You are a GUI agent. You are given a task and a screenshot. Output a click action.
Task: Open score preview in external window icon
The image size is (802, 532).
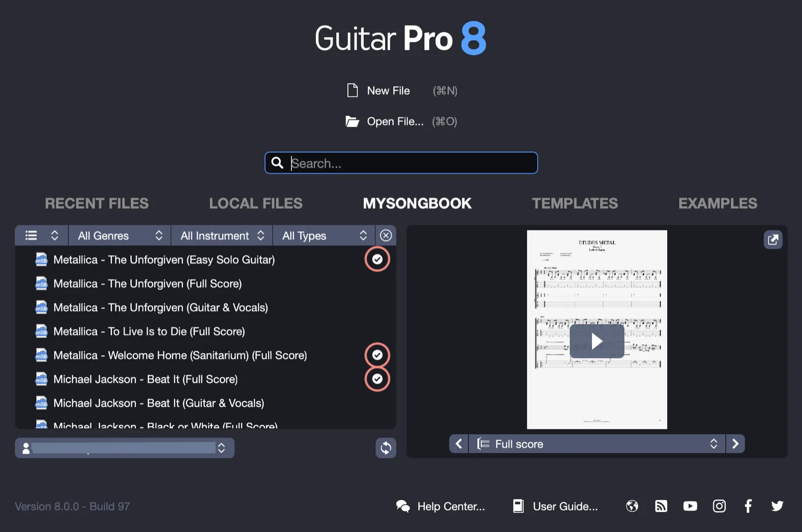tap(773, 239)
